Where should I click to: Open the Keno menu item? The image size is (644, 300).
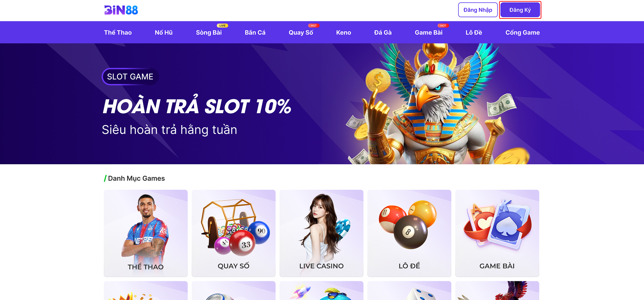click(344, 33)
